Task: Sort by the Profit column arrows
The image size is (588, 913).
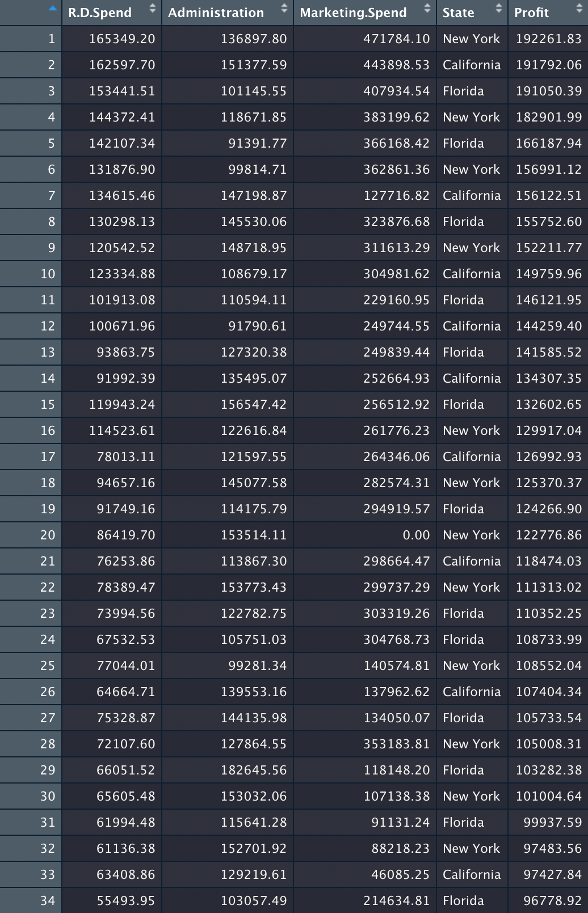Action: pyautogui.click(x=579, y=9)
